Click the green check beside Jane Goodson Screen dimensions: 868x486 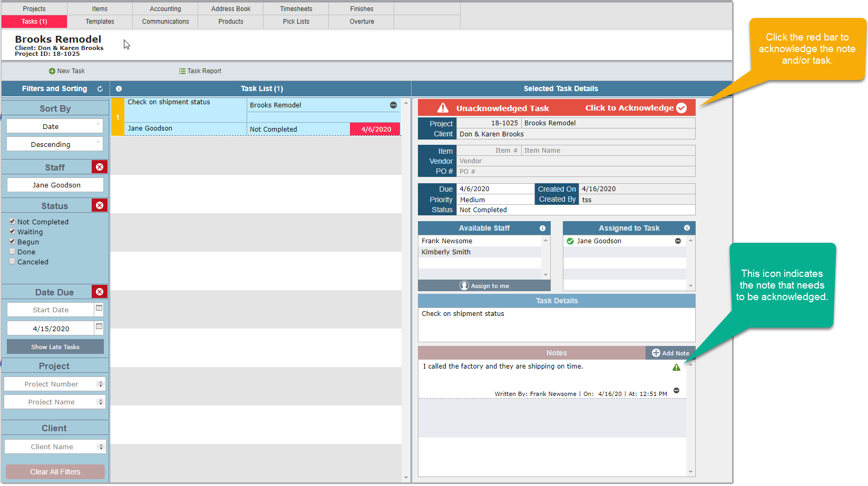point(570,241)
